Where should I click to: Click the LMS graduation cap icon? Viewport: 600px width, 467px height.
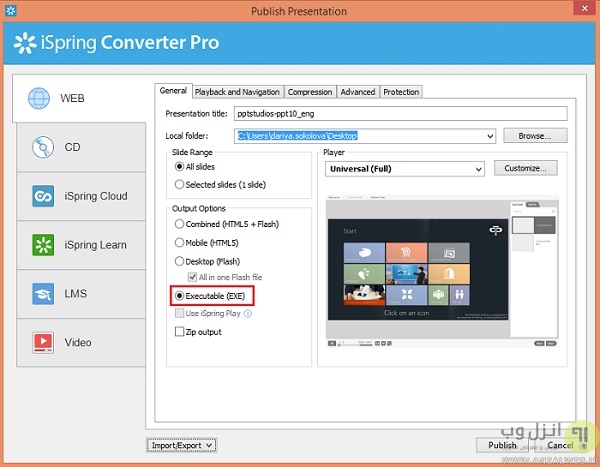click(x=43, y=294)
